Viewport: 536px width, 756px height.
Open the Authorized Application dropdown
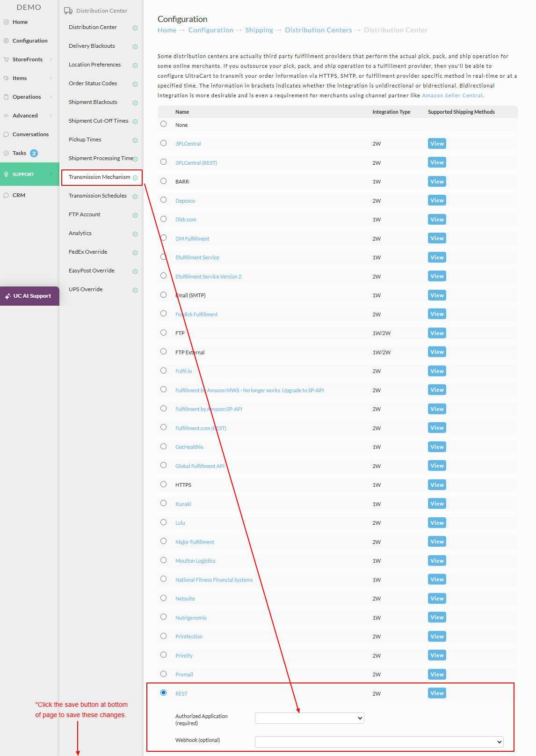(309, 718)
